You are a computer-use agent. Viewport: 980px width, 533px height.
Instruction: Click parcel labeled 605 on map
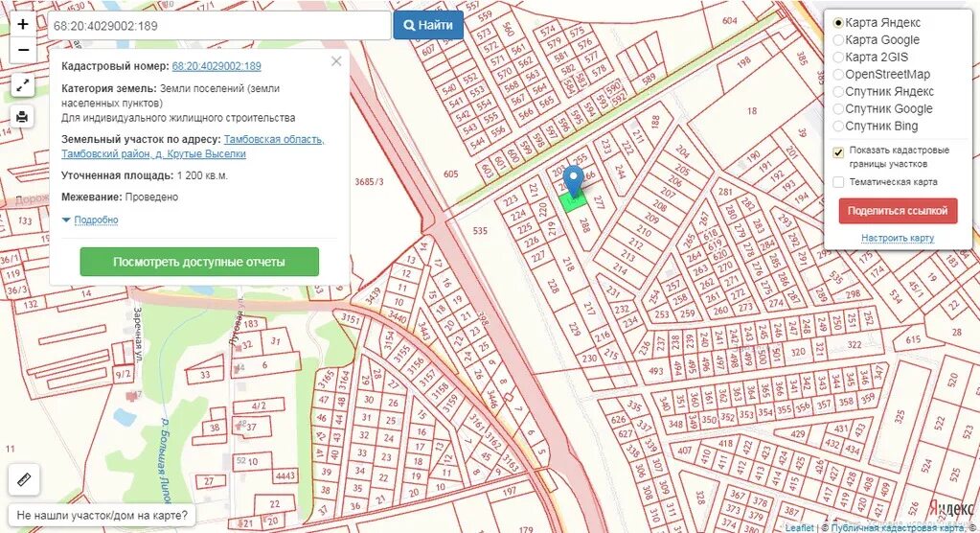450,174
